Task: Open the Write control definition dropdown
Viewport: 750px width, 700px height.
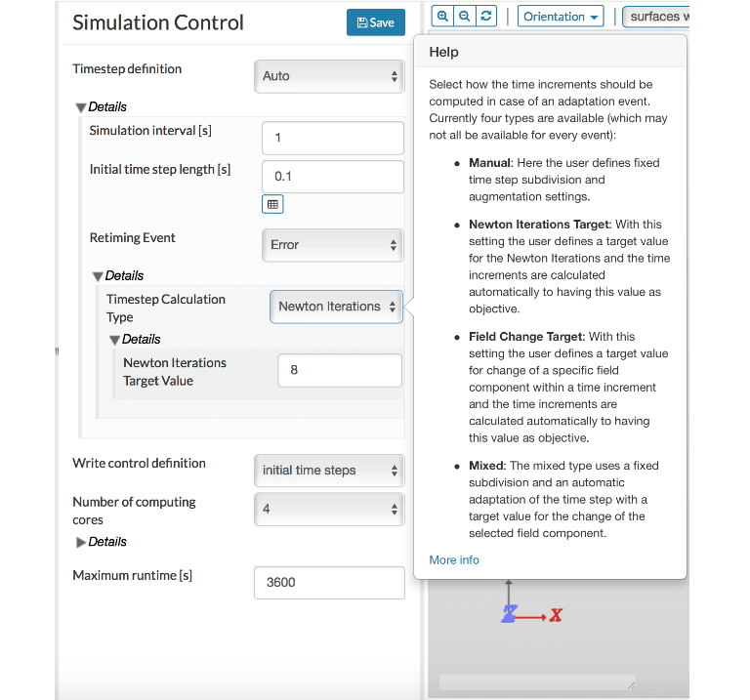Action: pos(330,471)
